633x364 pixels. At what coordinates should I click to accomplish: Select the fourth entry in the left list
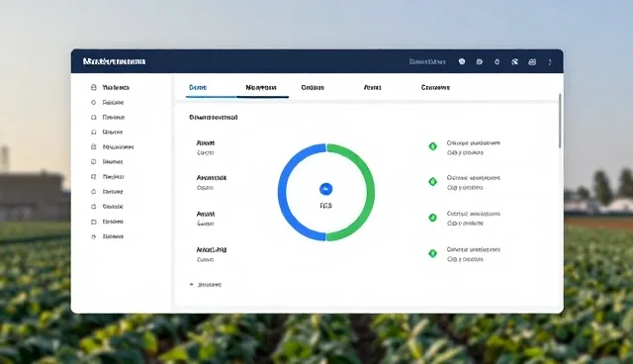point(211,254)
